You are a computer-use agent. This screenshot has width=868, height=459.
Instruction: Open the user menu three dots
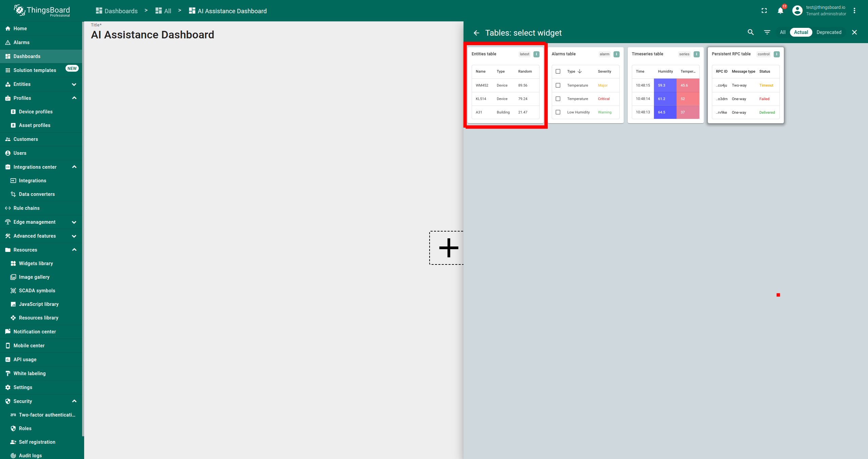pos(854,11)
